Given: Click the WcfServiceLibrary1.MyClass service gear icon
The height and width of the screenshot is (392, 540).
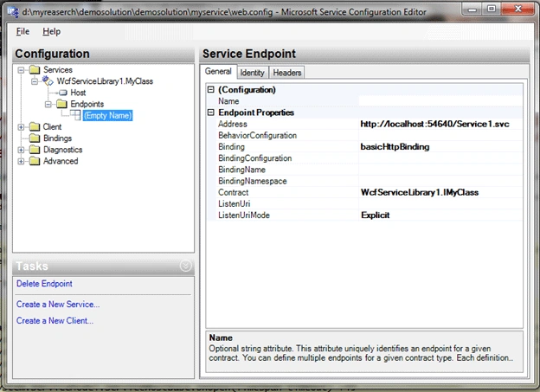Looking at the screenshot, I should point(48,81).
